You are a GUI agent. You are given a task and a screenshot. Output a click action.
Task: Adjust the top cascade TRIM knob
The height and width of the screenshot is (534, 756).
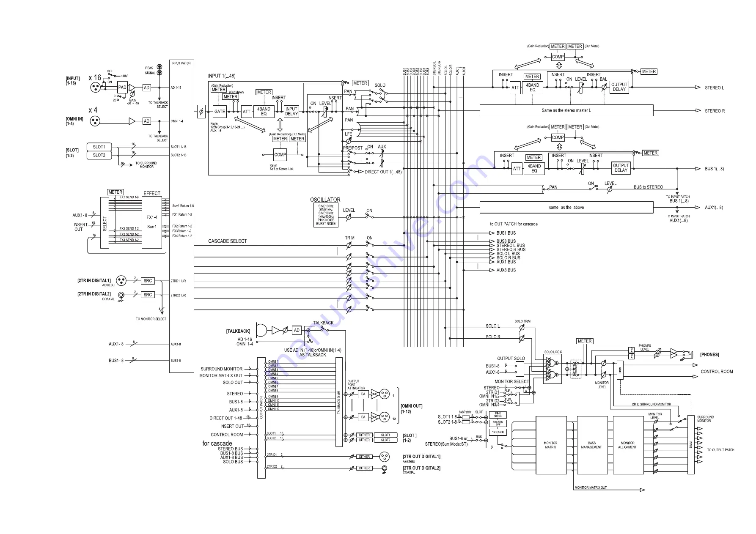pos(349,245)
